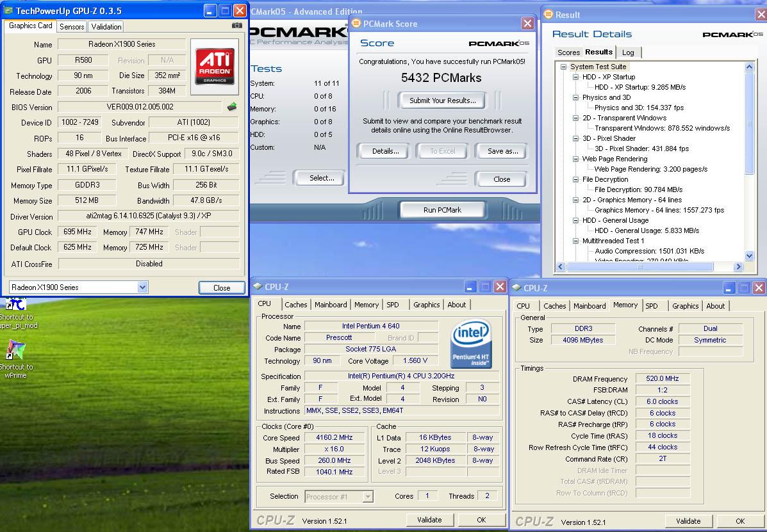The height and width of the screenshot is (532, 767).
Task: Click the BIOS save chip icon in GPU-Z
Action: [x=233, y=106]
